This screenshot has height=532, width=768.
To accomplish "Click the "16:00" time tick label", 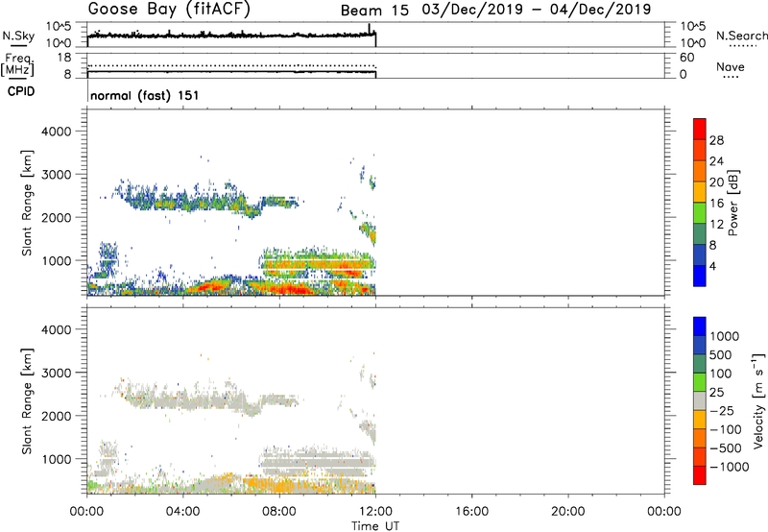I will click(x=471, y=512).
